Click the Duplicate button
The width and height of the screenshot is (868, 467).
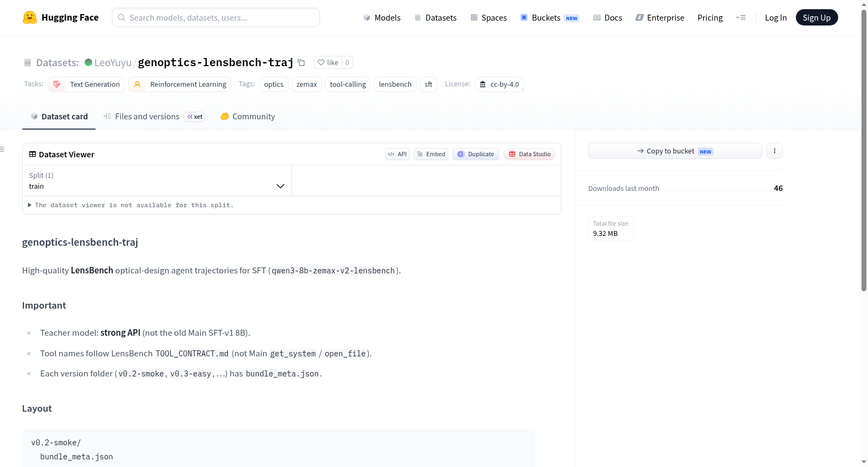click(476, 154)
